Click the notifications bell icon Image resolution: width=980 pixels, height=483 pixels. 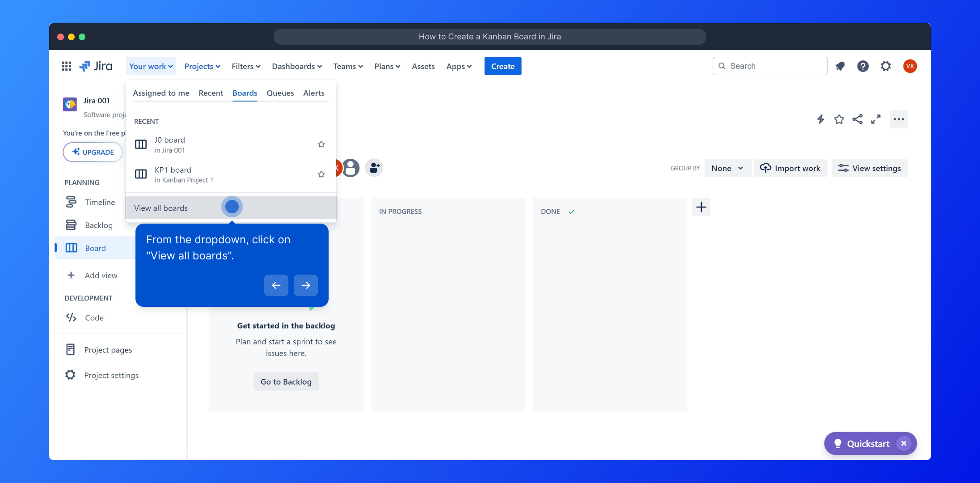coord(840,66)
